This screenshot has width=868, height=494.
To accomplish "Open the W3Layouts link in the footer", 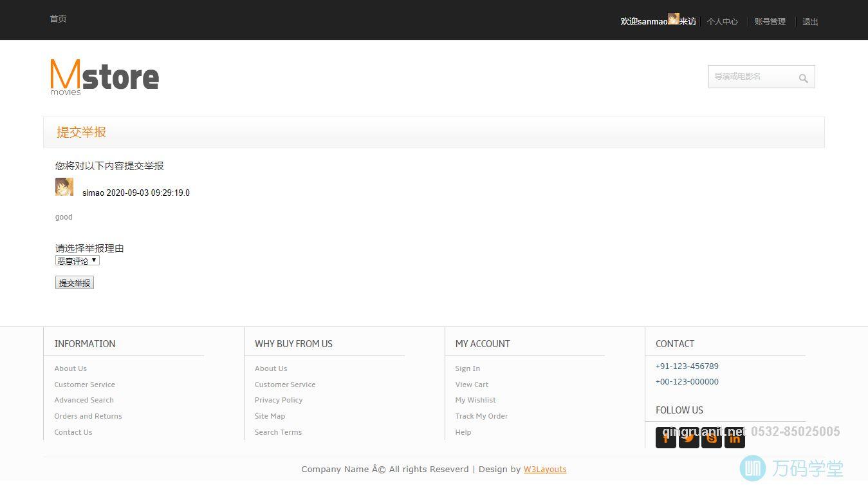I will point(544,470).
